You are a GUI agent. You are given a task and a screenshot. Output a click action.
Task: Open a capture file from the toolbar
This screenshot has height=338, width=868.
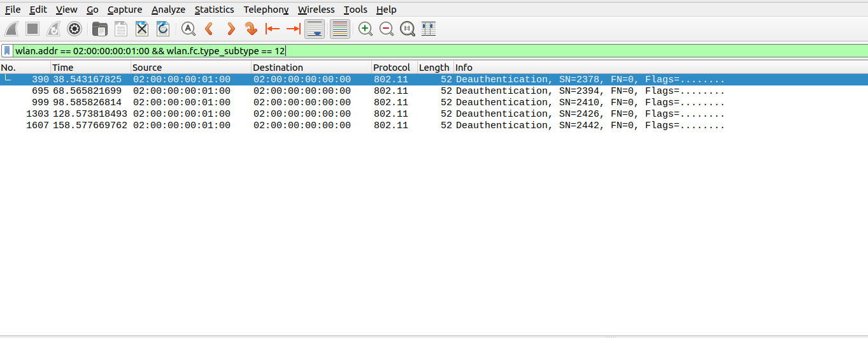[100, 29]
